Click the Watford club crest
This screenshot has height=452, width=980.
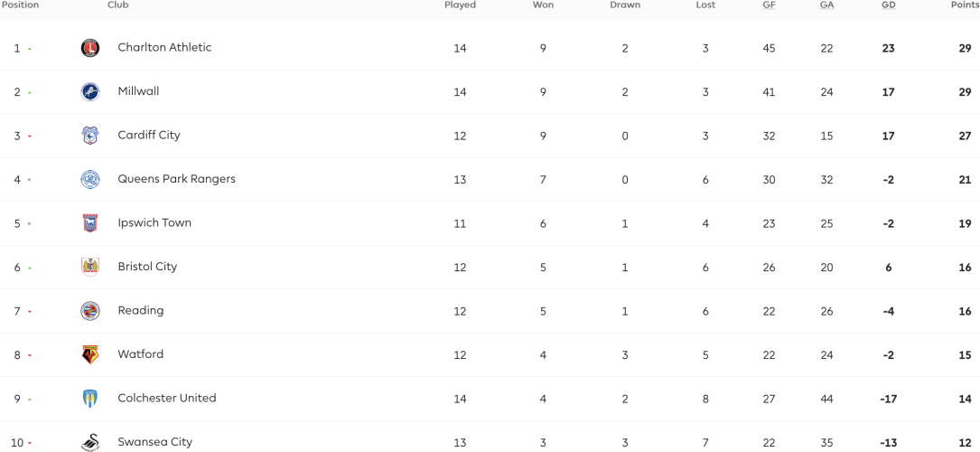(x=90, y=354)
